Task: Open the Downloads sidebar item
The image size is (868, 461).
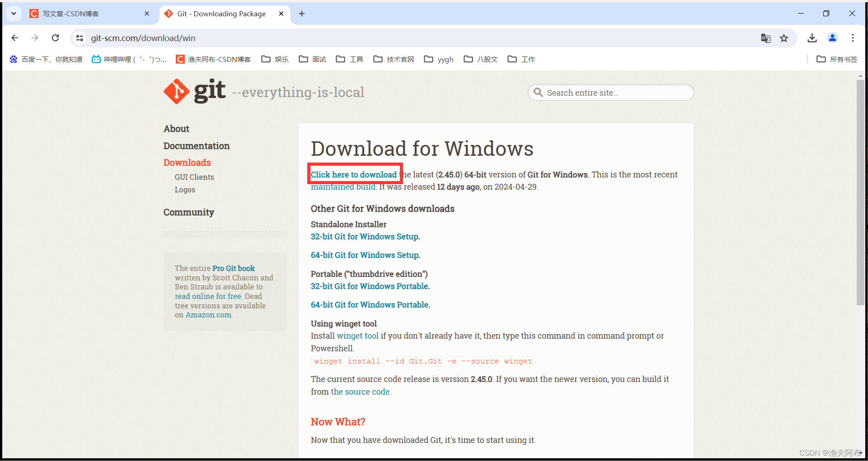Action: pos(187,163)
